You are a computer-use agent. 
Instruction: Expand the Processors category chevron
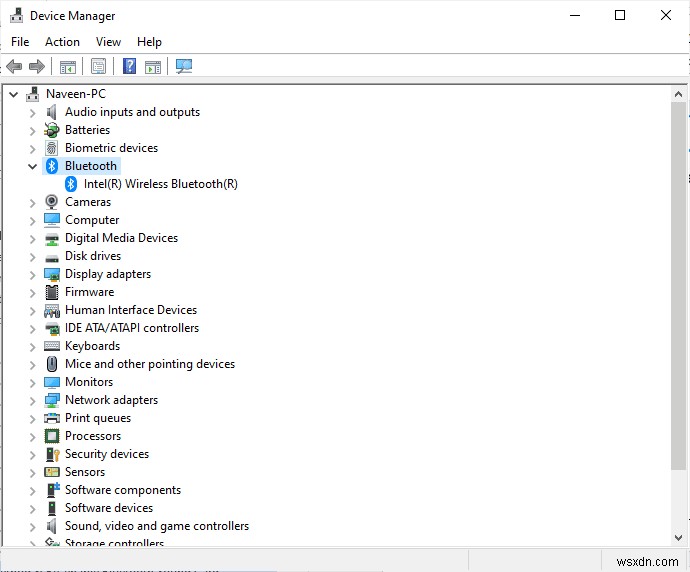[x=33, y=437]
